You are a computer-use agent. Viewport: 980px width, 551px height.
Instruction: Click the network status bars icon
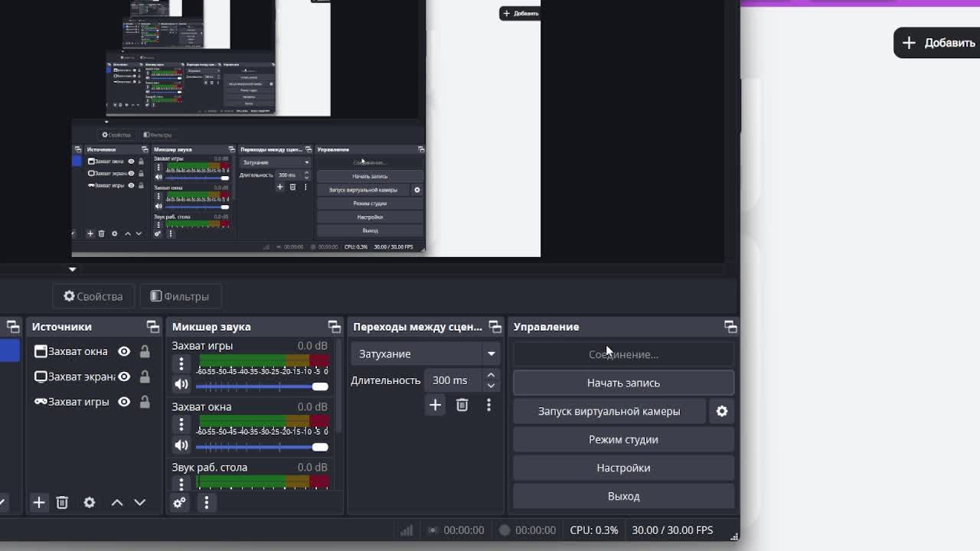pos(407,530)
